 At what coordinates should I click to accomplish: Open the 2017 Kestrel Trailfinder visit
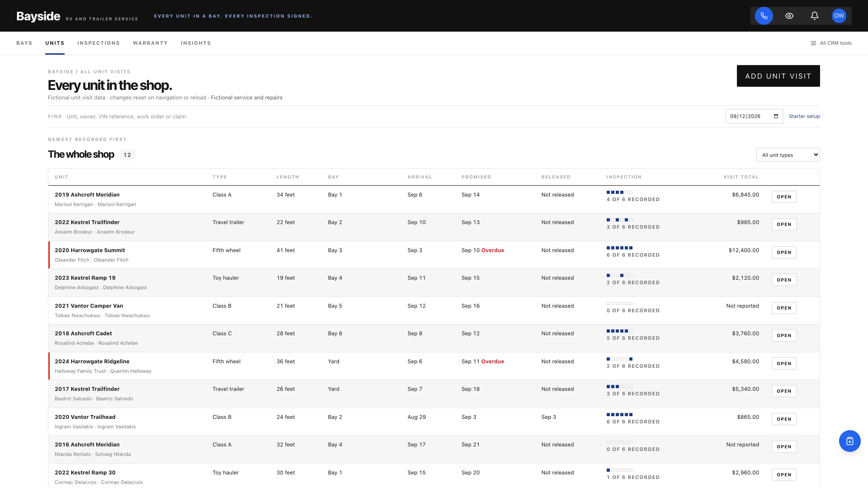tap(784, 391)
